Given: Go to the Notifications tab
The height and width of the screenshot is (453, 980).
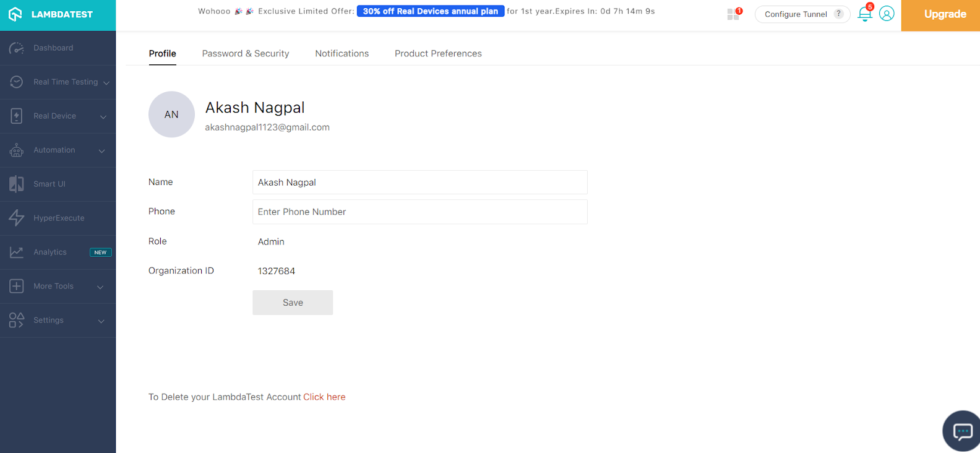Looking at the screenshot, I should [x=342, y=54].
